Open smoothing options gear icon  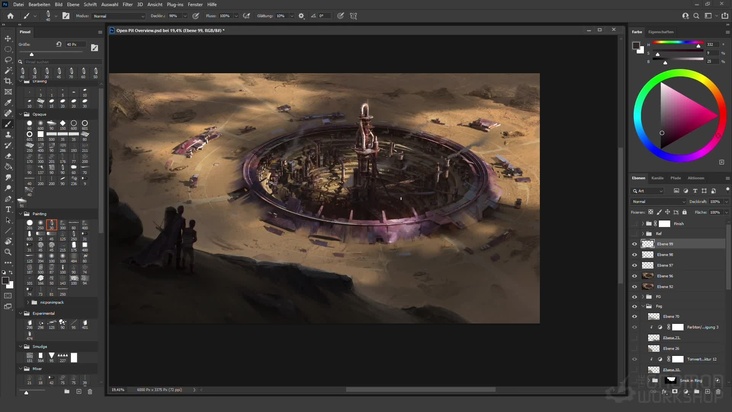[301, 16]
